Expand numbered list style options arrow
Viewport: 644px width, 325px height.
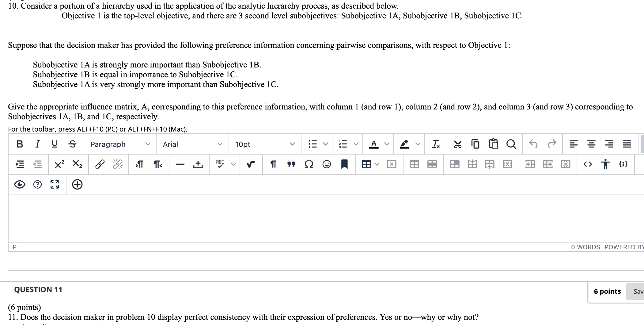point(356,144)
